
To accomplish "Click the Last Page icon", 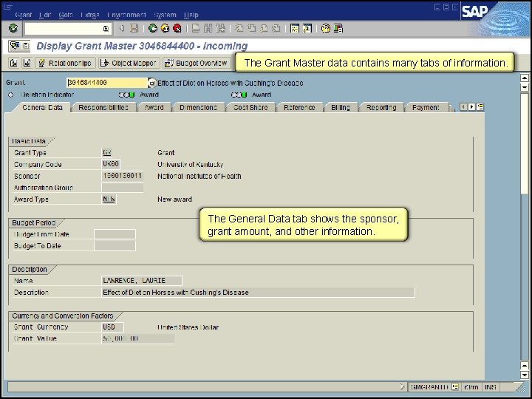I will tap(276, 28).
